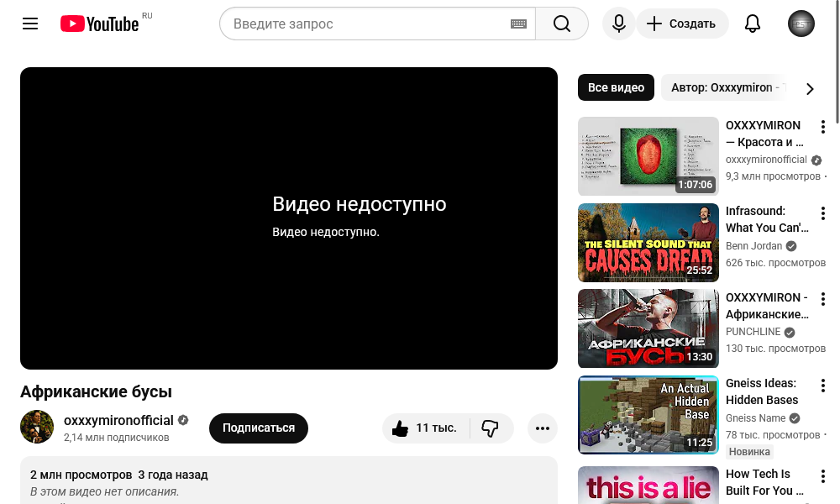840x504 pixels.
Task: Click the Видео недоступно player area
Action: [x=289, y=218]
